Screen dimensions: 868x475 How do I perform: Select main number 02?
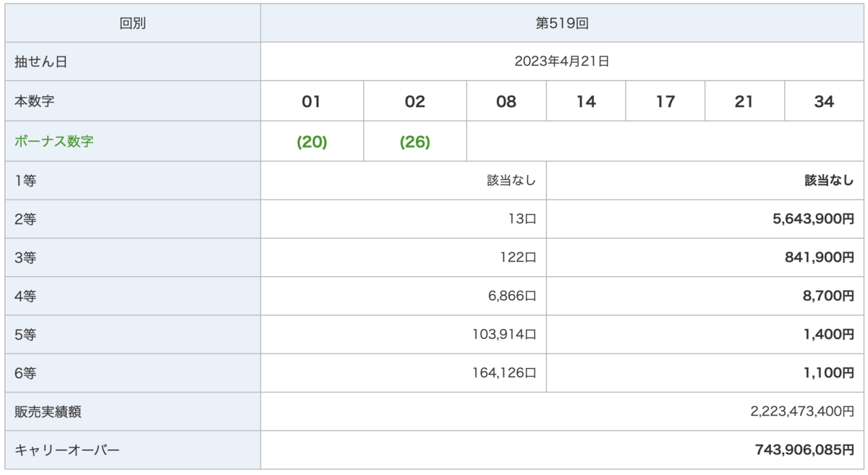pyautogui.click(x=415, y=102)
